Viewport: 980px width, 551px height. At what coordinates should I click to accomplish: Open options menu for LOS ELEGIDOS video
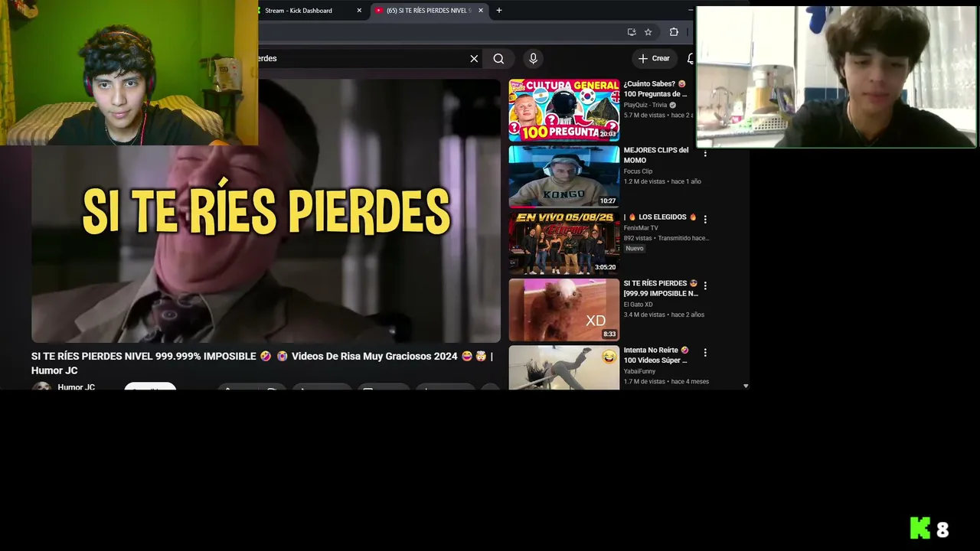pyautogui.click(x=705, y=219)
